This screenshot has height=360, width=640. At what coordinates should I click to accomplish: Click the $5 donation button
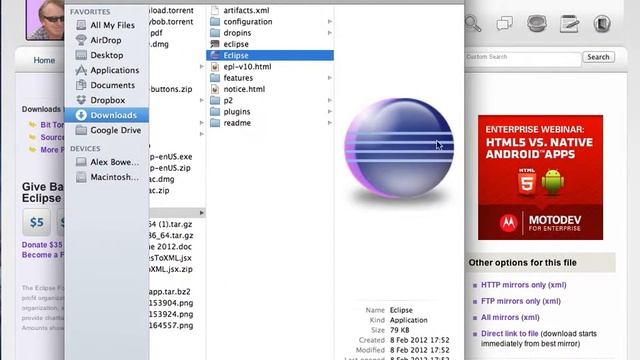tap(37, 222)
